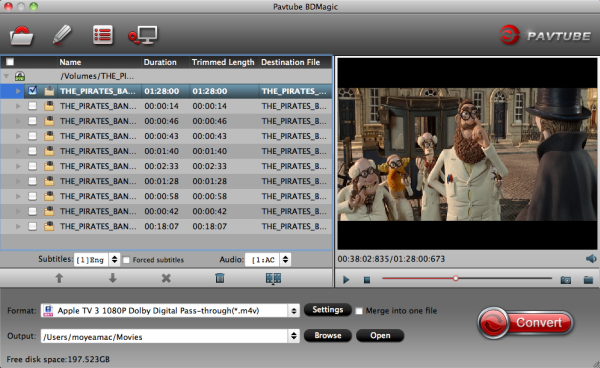Check the 00:01:28 title checkbox

pyautogui.click(x=33, y=181)
